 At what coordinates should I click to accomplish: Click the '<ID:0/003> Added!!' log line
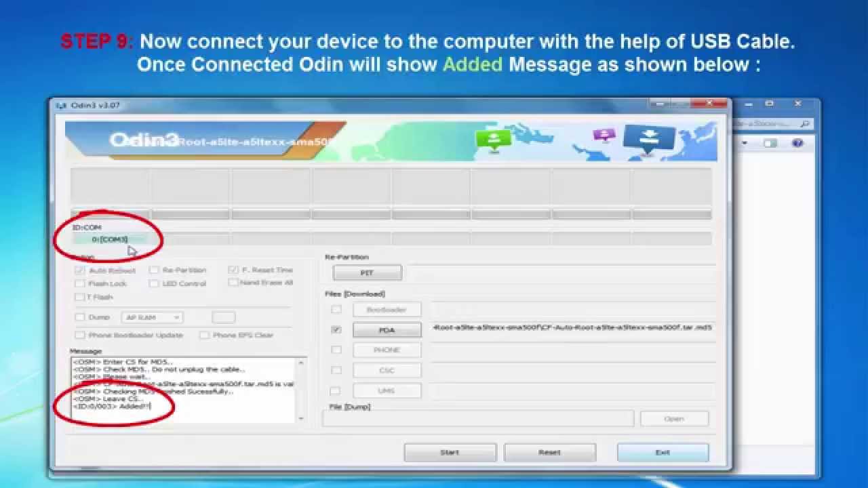(111, 407)
